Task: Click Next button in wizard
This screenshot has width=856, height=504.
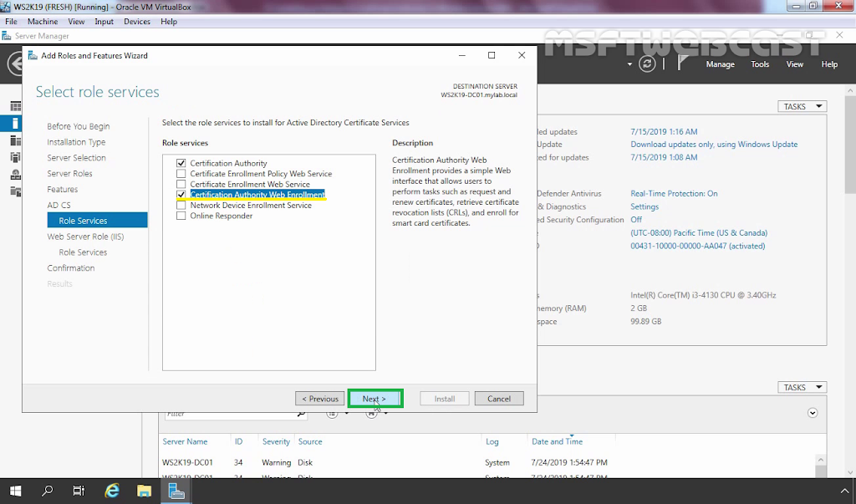Action: pos(374,399)
